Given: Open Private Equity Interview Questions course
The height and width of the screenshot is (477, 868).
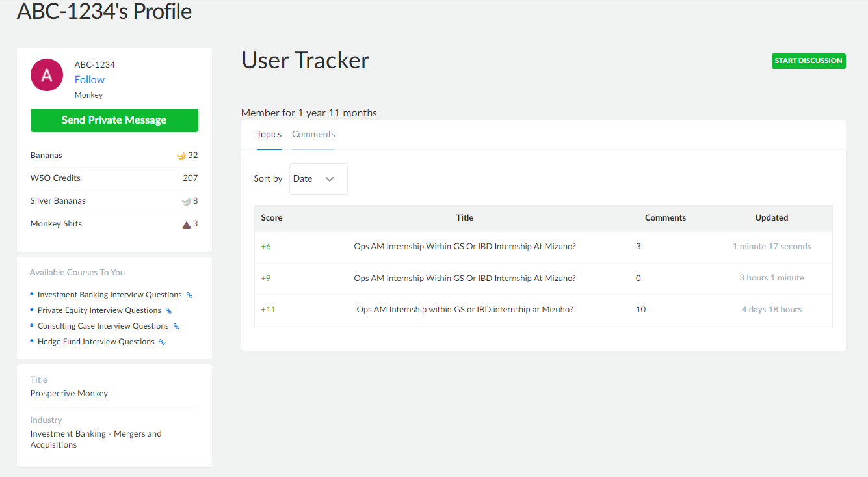Looking at the screenshot, I should click(99, 310).
